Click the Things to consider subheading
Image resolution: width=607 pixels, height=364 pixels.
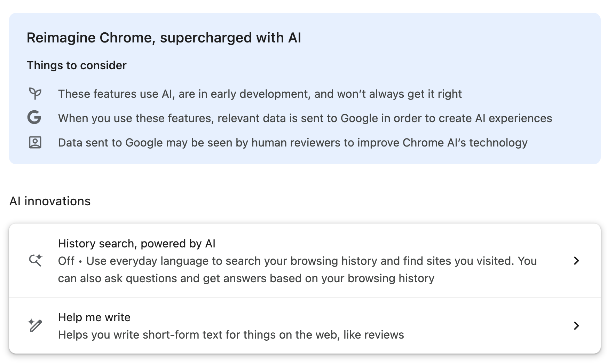pyautogui.click(x=77, y=65)
